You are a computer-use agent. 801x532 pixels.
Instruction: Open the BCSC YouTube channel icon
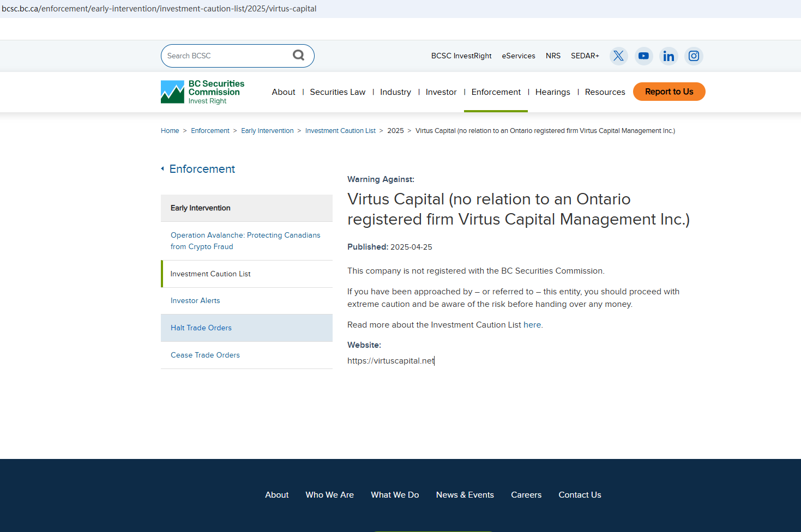click(643, 56)
